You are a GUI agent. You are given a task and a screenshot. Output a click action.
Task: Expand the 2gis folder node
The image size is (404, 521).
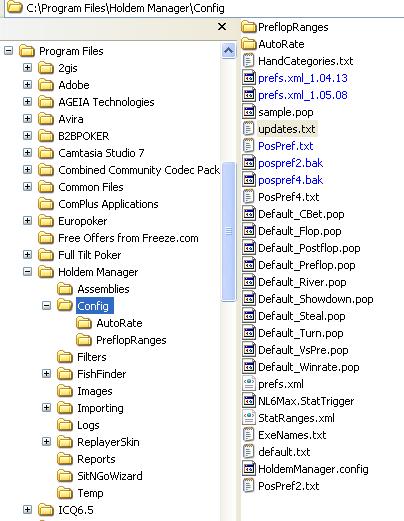point(27,68)
